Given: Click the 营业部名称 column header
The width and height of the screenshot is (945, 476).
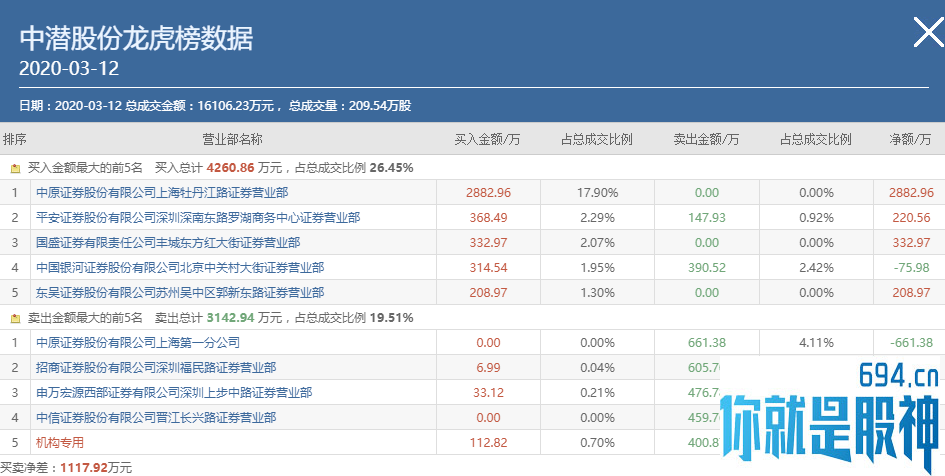Looking at the screenshot, I should tap(233, 140).
